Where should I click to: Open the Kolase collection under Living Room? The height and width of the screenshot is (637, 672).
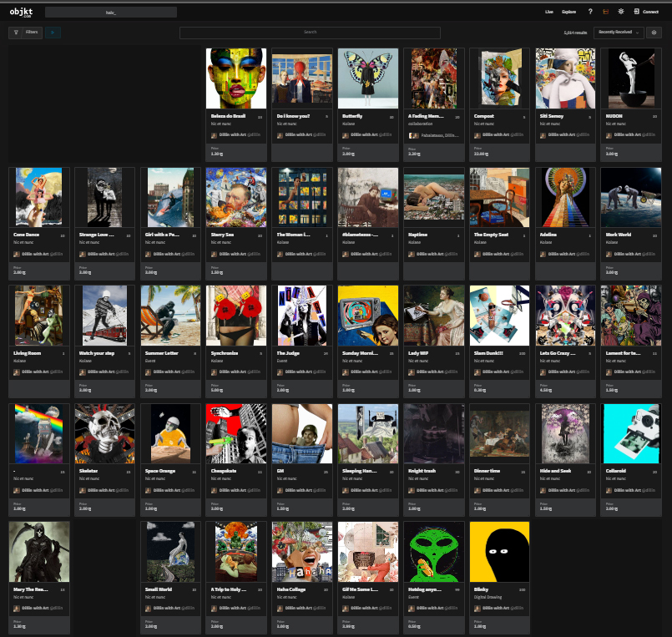[x=19, y=361]
